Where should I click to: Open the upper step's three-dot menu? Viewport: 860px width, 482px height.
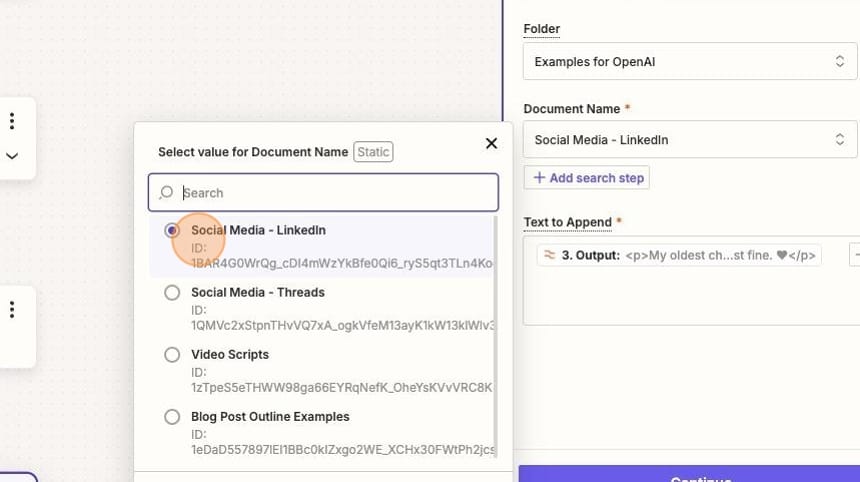click(12, 121)
